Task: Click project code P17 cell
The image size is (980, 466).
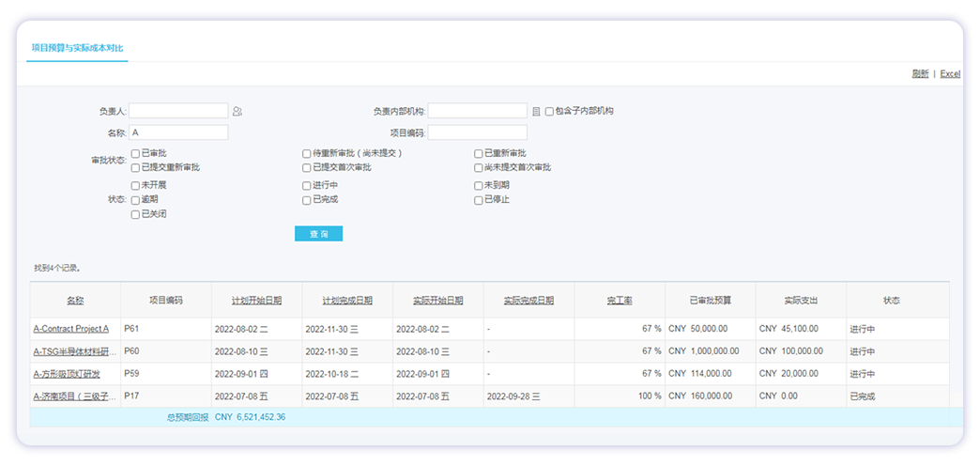Action: [x=165, y=396]
